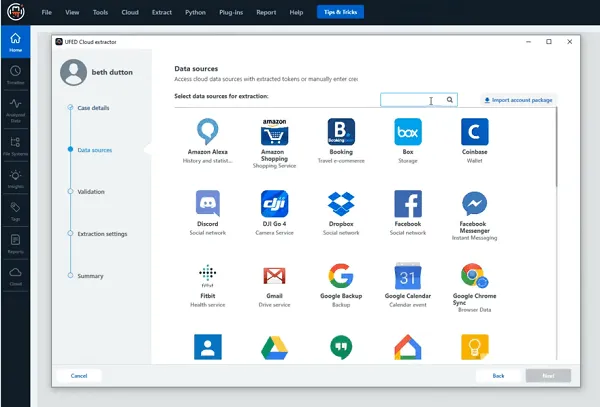This screenshot has width=600, height=407.
Task: Go to the Summary step
Action: [90, 276]
